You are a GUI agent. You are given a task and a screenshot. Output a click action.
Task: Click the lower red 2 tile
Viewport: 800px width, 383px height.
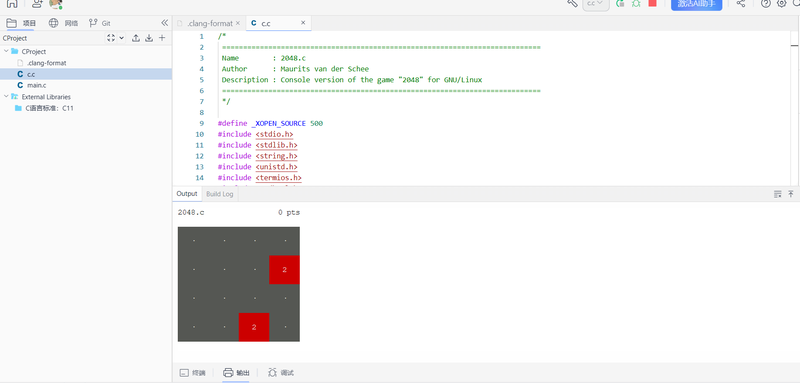[254, 327]
